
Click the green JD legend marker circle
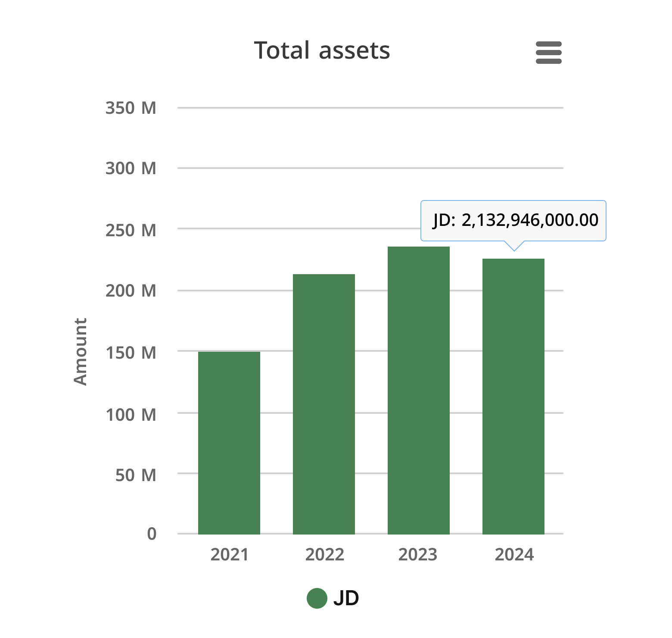(x=317, y=598)
